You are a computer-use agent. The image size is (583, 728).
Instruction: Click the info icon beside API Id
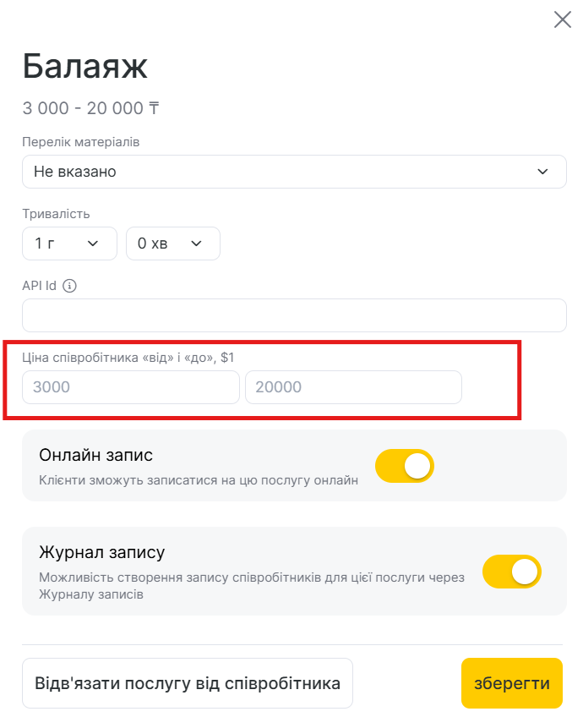click(x=70, y=286)
